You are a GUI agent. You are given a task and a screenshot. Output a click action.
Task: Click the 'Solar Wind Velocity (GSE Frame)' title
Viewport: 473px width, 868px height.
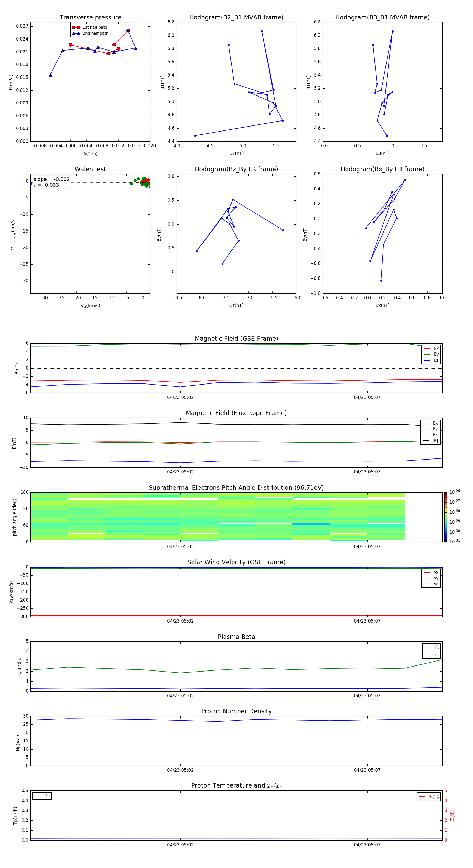pyautogui.click(x=236, y=562)
